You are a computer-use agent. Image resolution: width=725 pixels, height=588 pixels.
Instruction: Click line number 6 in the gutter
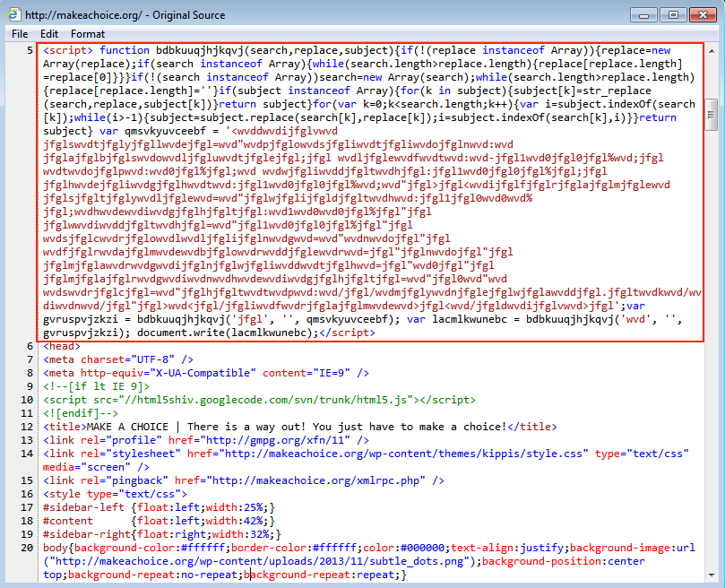coord(30,346)
